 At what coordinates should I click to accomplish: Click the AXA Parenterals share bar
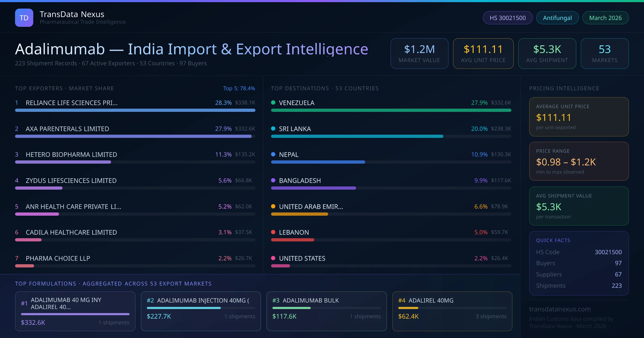point(133,136)
